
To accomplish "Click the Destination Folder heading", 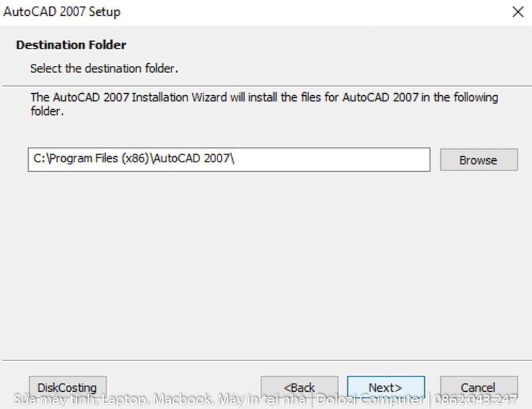I will point(71,45).
